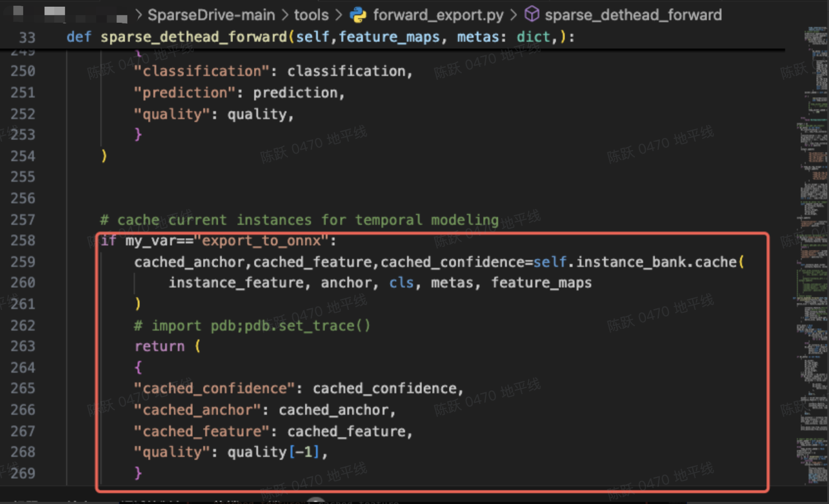Click the commented pdb.set_trace() line

pyautogui.click(x=252, y=325)
